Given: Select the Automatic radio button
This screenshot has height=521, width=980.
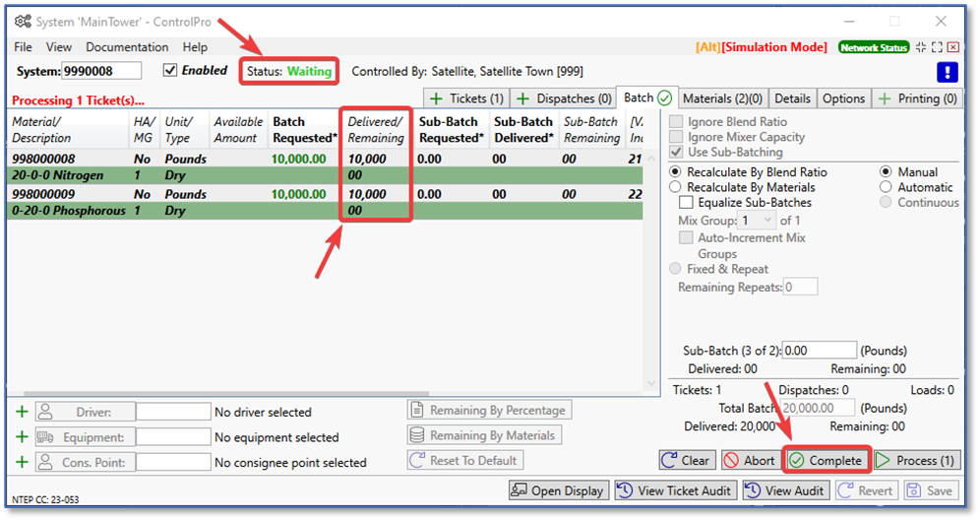Looking at the screenshot, I should click(887, 187).
